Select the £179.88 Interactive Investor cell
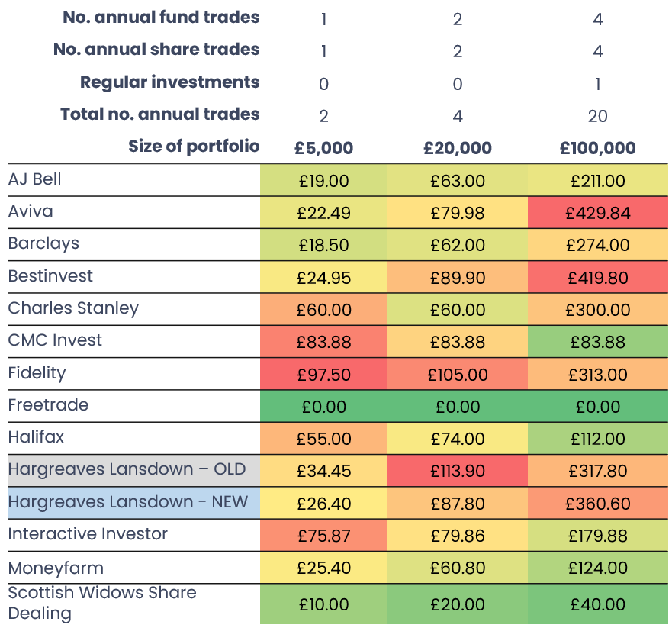This screenshot has width=672, height=628. pos(597,536)
